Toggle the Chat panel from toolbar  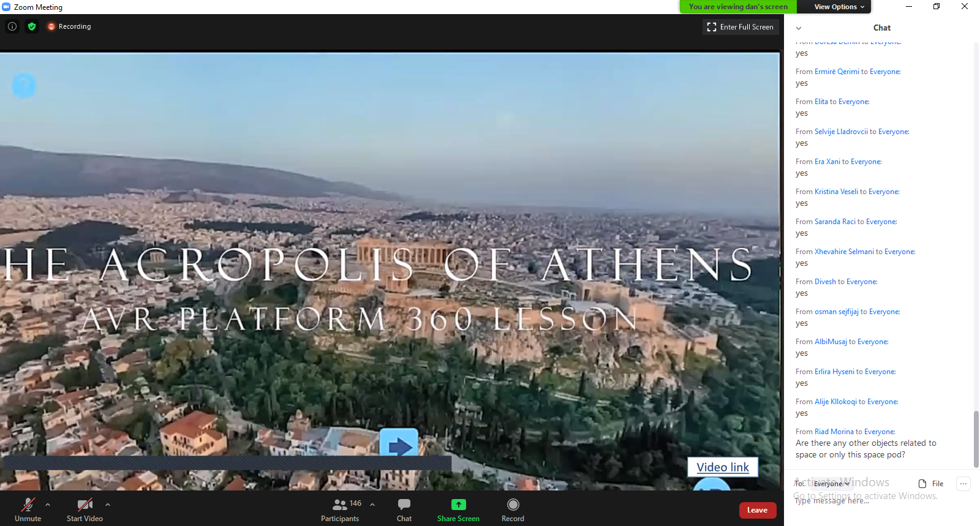click(x=404, y=509)
